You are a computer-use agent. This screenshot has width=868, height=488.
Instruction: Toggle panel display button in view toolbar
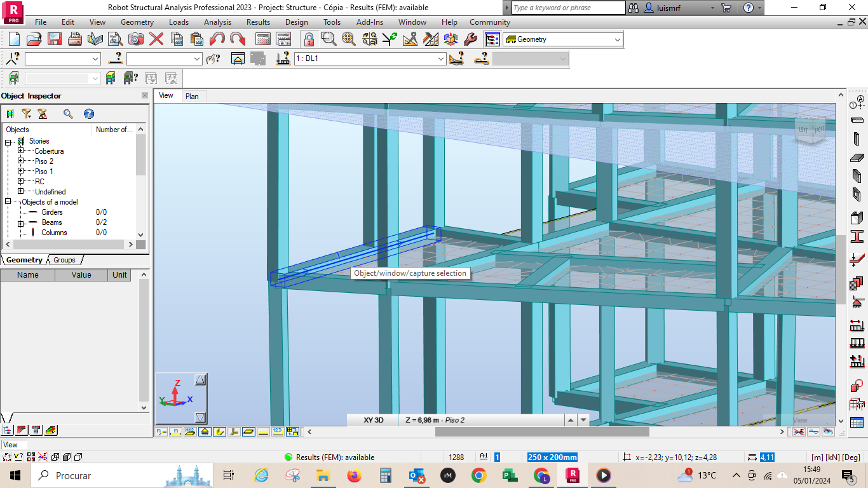[x=249, y=431]
